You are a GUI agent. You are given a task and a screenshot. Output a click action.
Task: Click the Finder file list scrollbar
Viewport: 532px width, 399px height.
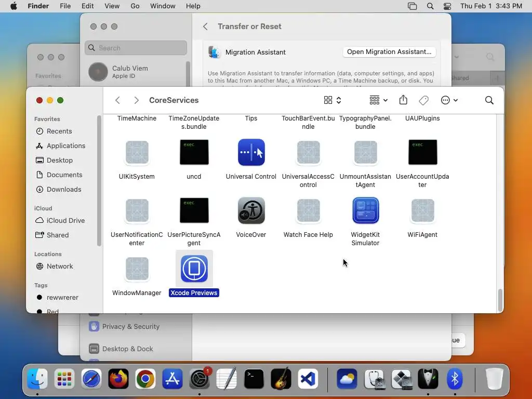[500, 300]
